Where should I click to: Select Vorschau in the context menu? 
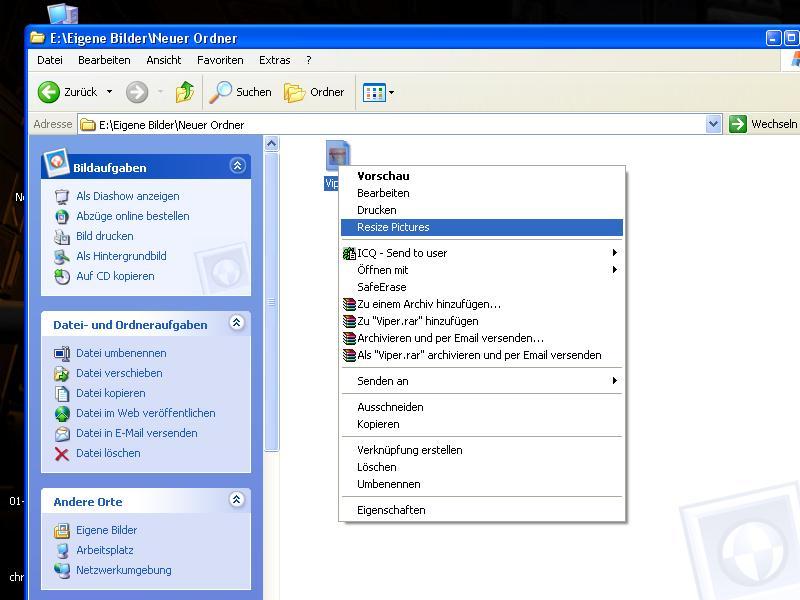(482, 176)
